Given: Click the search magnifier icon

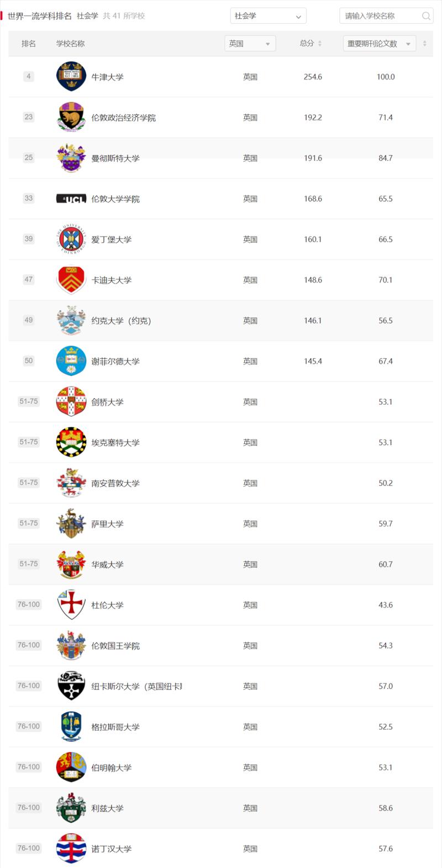Looking at the screenshot, I should tap(426, 16).
